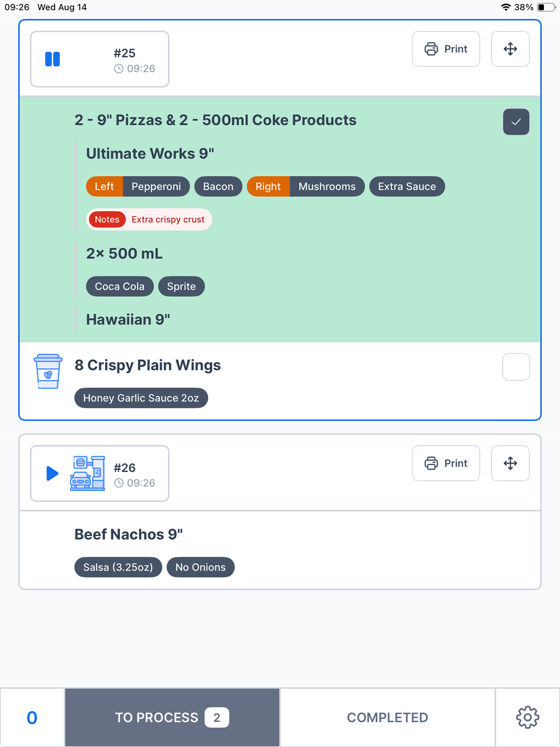Uncheck the pizzas and Coke combo item
This screenshot has height=747, width=560.
[516, 122]
